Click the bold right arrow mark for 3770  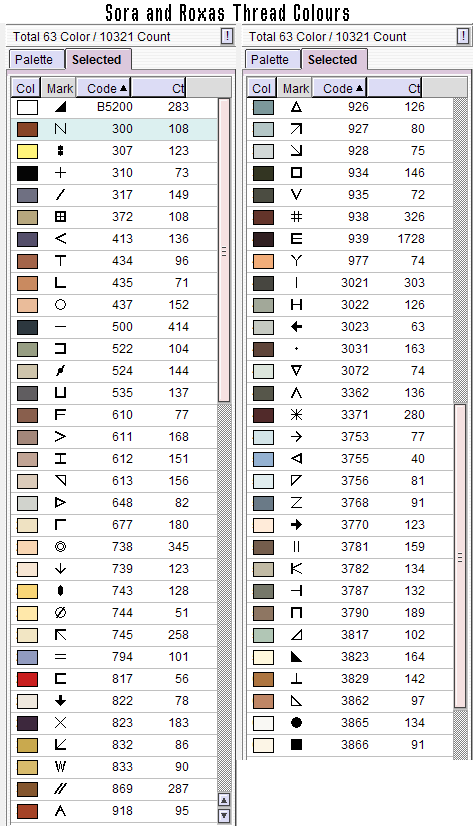297,525
